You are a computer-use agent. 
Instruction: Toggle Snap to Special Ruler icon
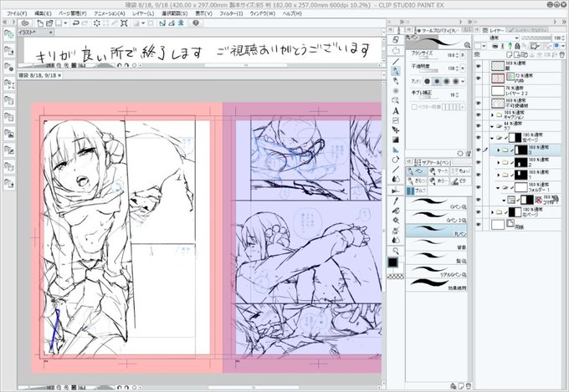click(x=171, y=23)
